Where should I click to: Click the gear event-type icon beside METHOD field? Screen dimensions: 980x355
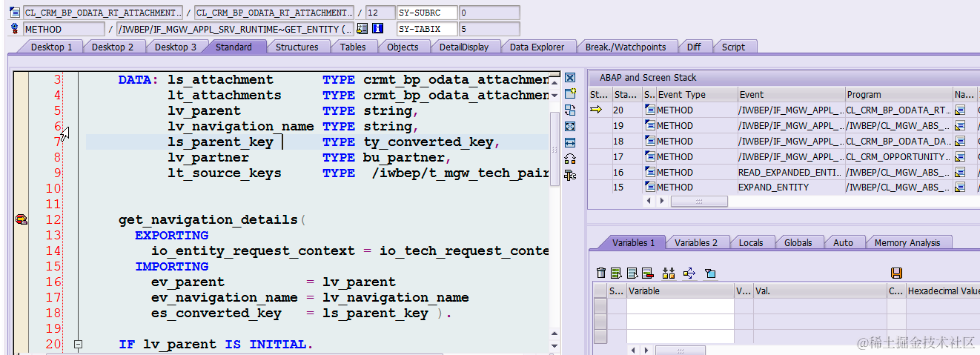click(15, 29)
